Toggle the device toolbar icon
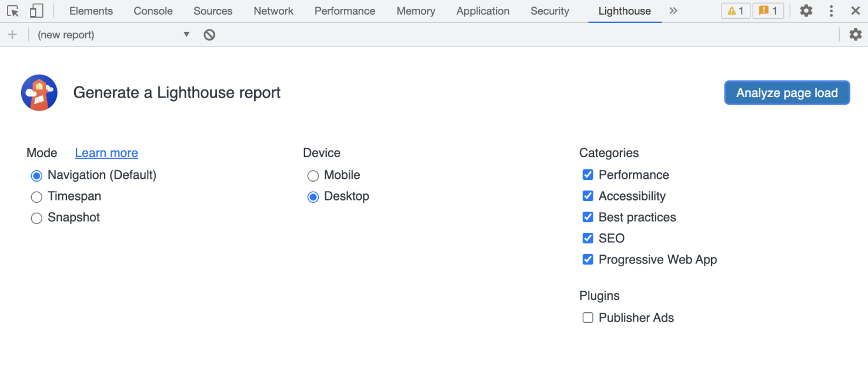Viewport: 868px width, 381px height. click(36, 11)
